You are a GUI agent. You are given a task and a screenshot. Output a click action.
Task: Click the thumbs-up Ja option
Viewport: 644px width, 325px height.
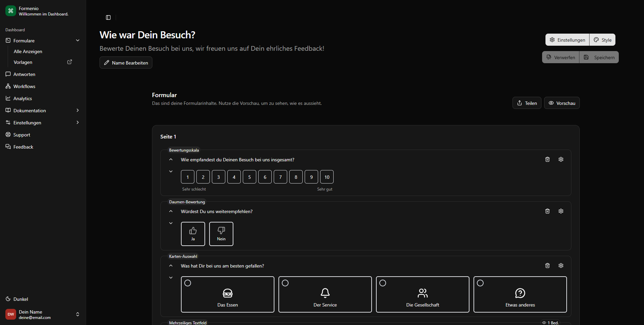[193, 234]
